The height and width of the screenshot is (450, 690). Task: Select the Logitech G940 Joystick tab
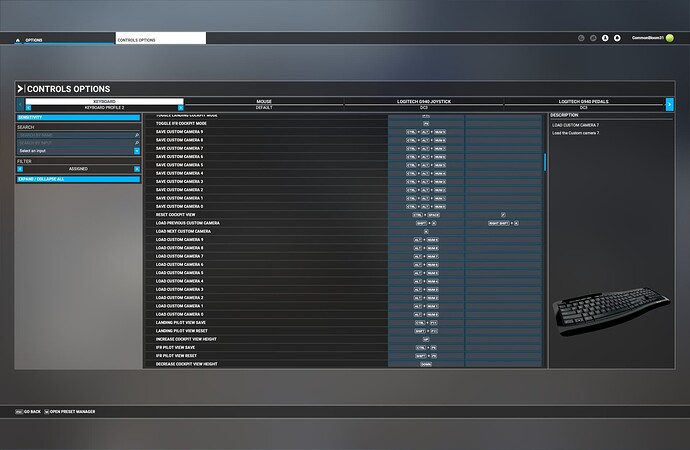(x=425, y=103)
